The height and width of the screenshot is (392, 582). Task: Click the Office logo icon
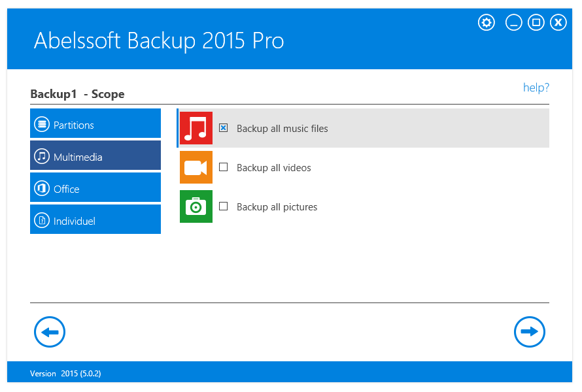[x=43, y=188]
